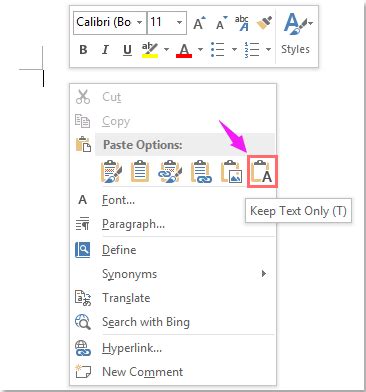Apply numbered list formatting
This screenshot has height=392, width=366.
(252, 50)
